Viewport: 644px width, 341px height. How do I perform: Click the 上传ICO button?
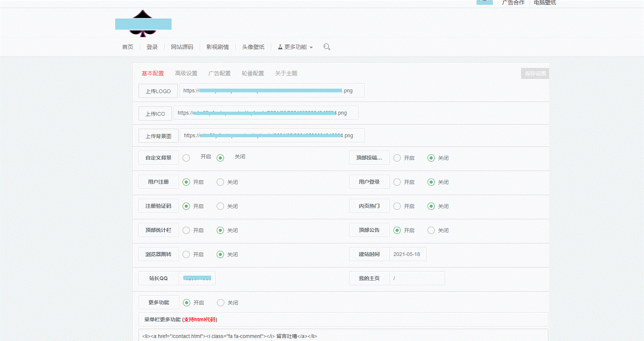[155, 114]
